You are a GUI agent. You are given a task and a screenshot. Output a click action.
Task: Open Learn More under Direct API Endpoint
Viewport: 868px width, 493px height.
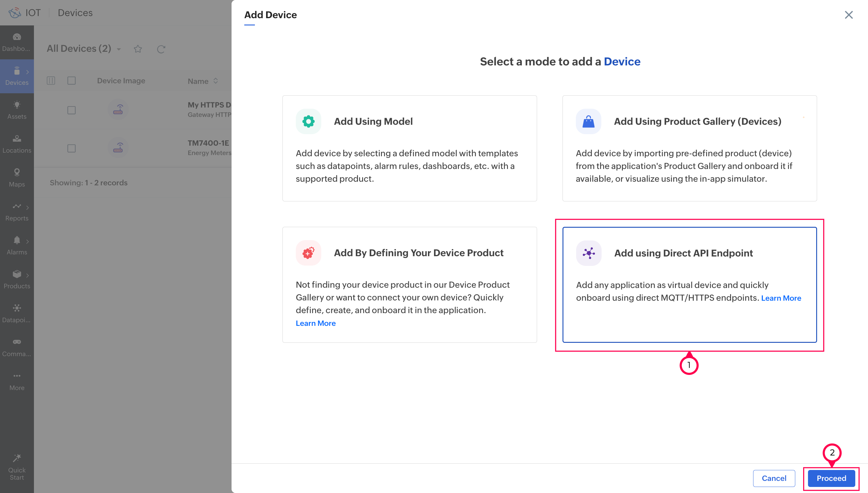(x=781, y=298)
